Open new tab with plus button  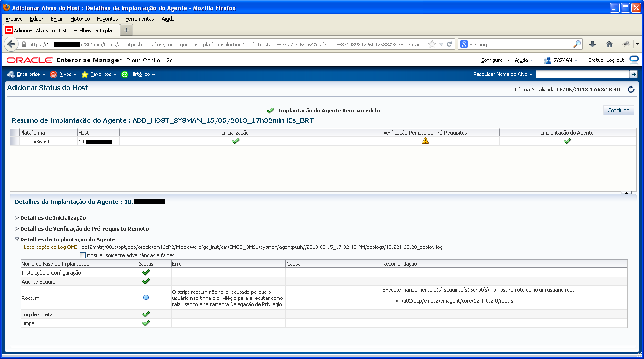[127, 30]
